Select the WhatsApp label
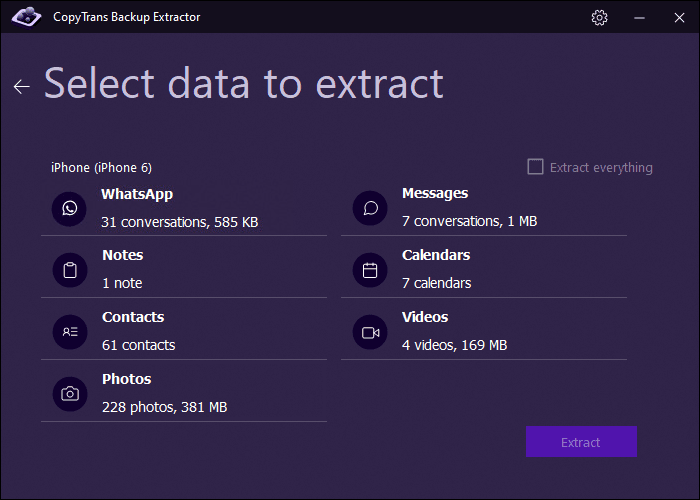This screenshot has width=700, height=500. [x=137, y=195]
